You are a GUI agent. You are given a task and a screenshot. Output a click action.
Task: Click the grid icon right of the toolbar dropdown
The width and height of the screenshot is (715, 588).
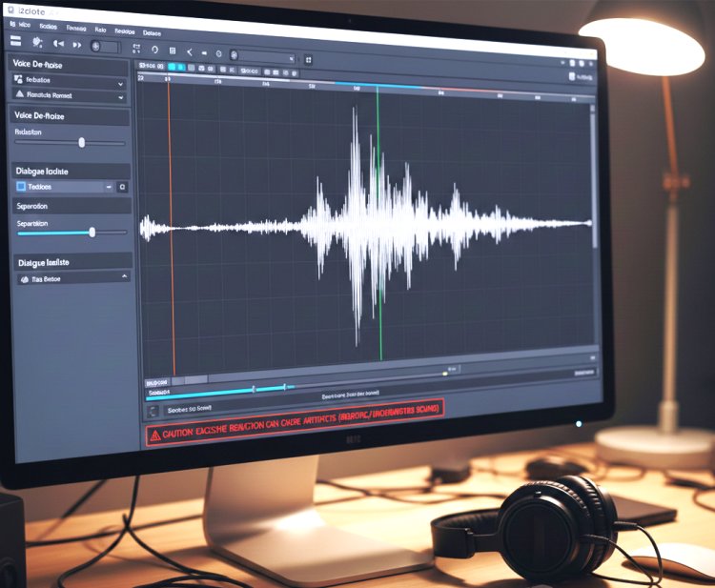point(309,59)
